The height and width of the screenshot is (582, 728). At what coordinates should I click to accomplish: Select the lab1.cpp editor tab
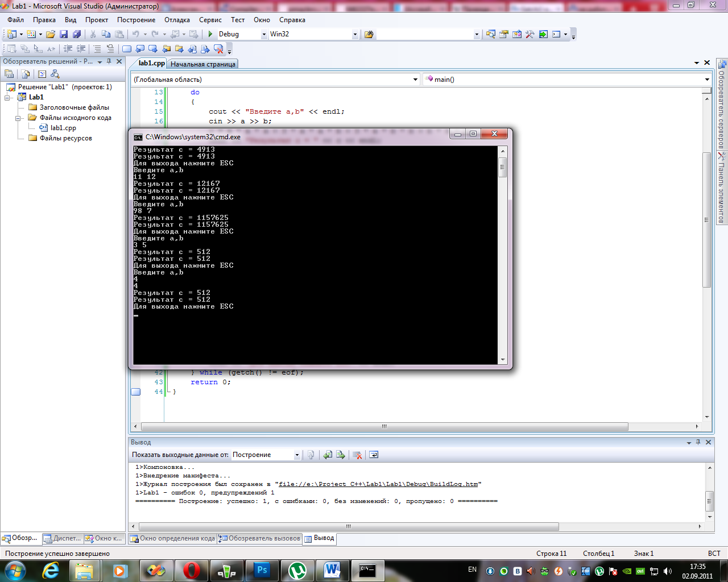click(x=151, y=63)
